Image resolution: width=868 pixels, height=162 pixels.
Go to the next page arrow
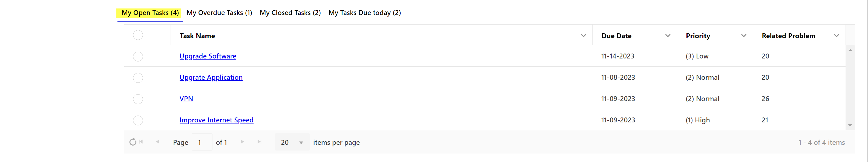(242, 142)
